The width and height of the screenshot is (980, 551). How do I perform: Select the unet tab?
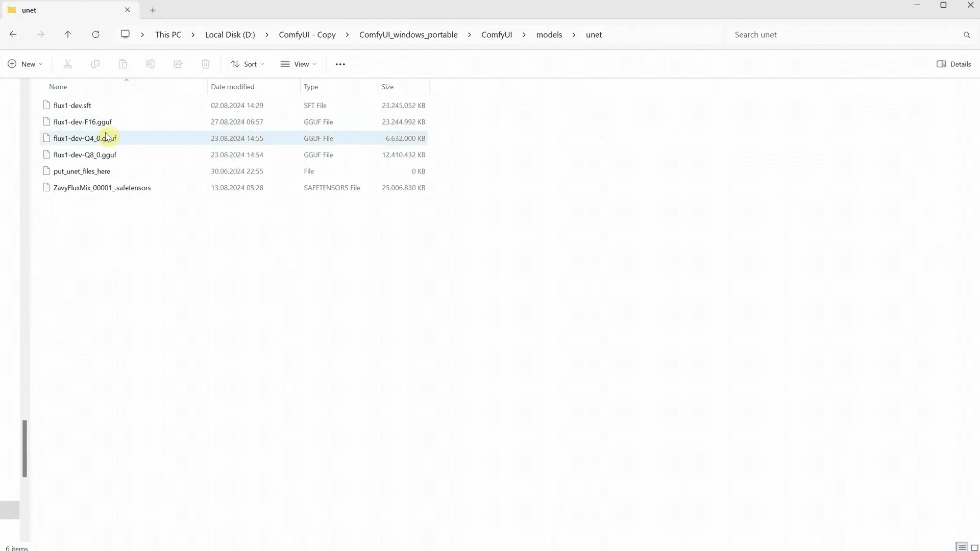[61, 10]
